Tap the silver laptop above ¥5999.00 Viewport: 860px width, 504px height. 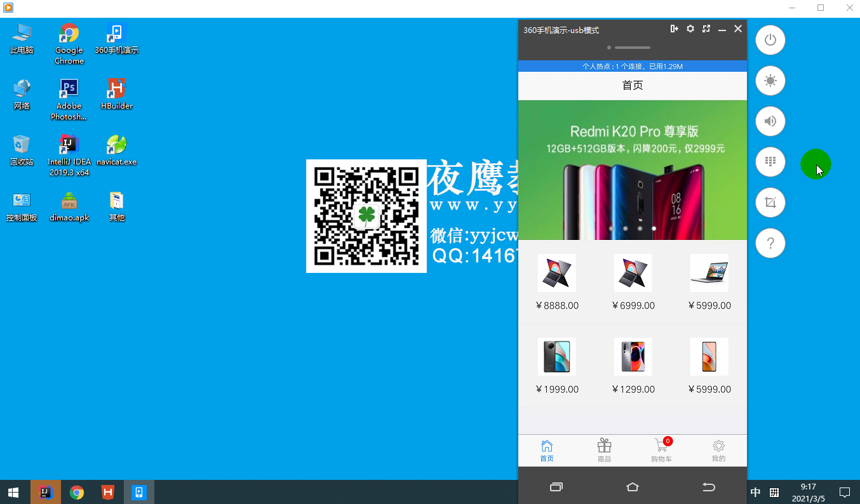[709, 273]
